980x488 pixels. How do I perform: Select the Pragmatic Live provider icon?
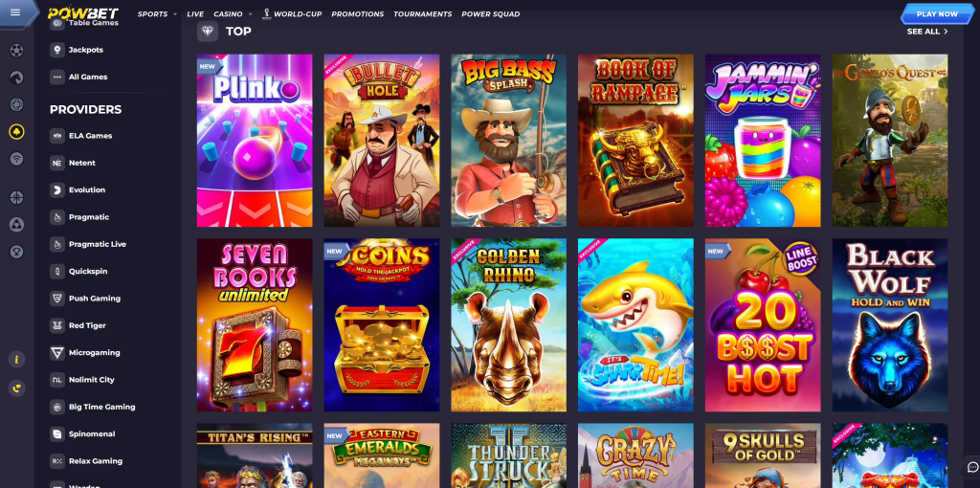[x=57, y=244]
